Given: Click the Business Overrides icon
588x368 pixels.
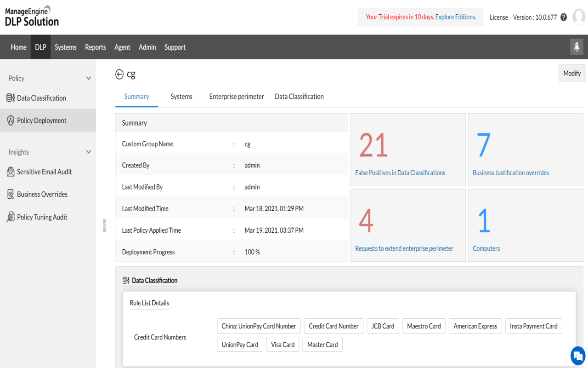Looking at the screenshot, I should click(11, 194).
